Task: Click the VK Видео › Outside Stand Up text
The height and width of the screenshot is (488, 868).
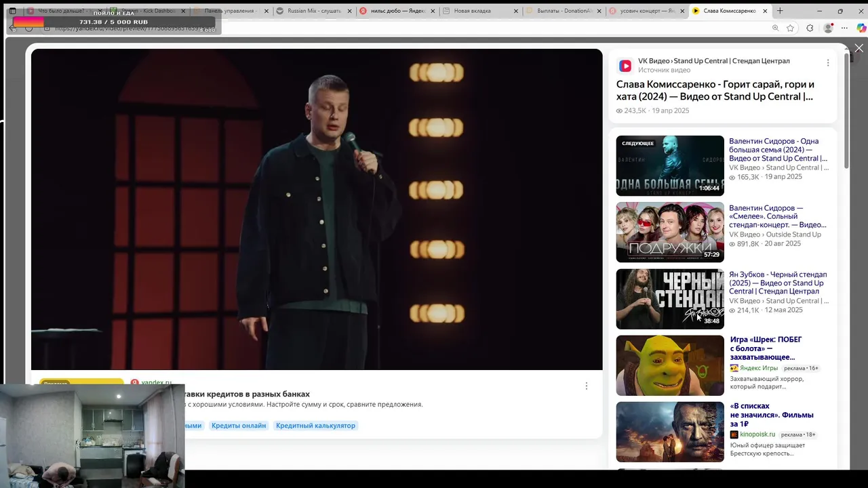Action: 775,235
